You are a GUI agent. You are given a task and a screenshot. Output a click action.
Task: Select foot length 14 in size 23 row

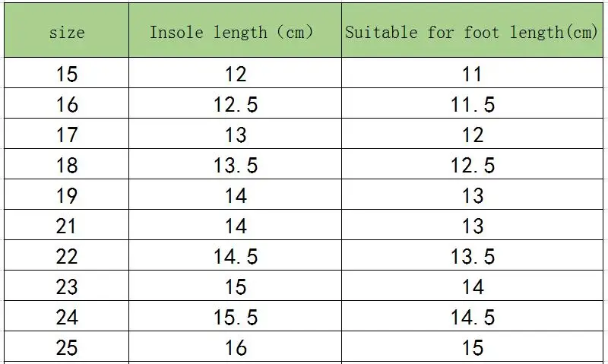(472, 287)
